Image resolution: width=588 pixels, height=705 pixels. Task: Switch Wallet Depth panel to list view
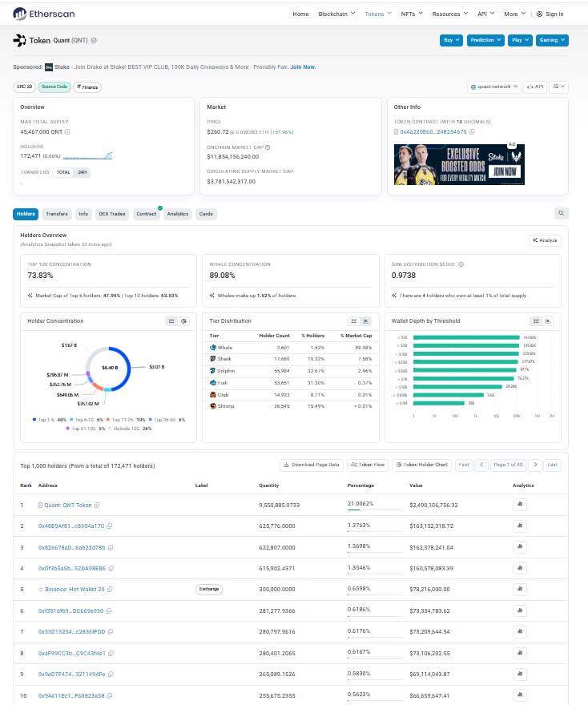536,321
